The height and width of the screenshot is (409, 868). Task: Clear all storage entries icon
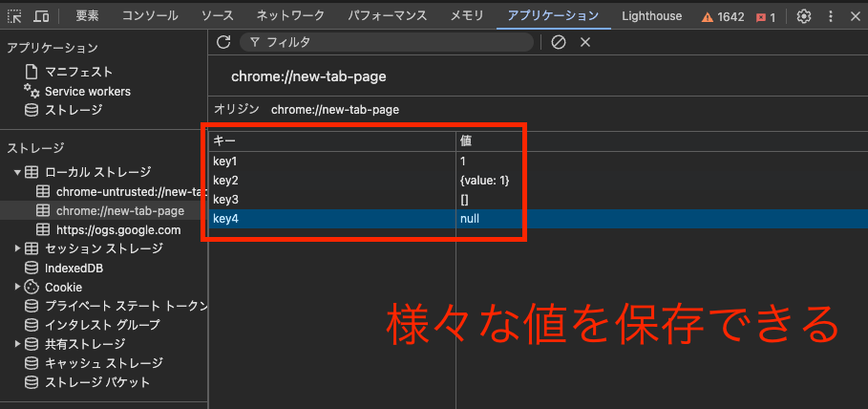tap(559, 42)
